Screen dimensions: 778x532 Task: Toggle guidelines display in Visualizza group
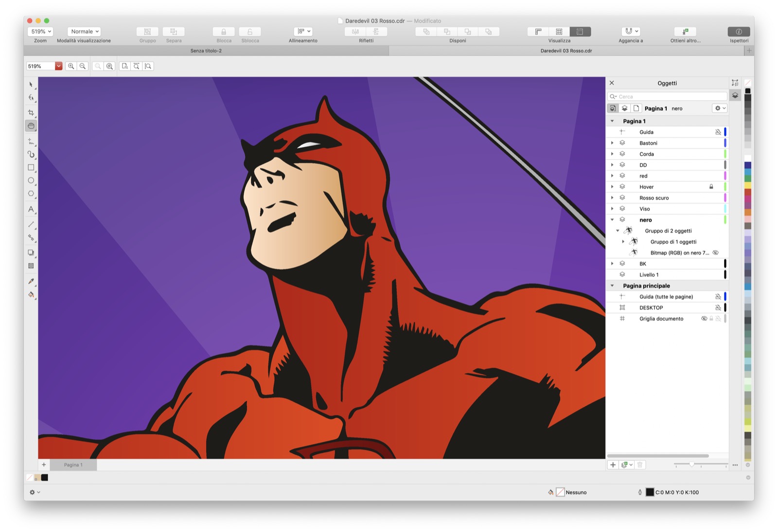[580, 32]
